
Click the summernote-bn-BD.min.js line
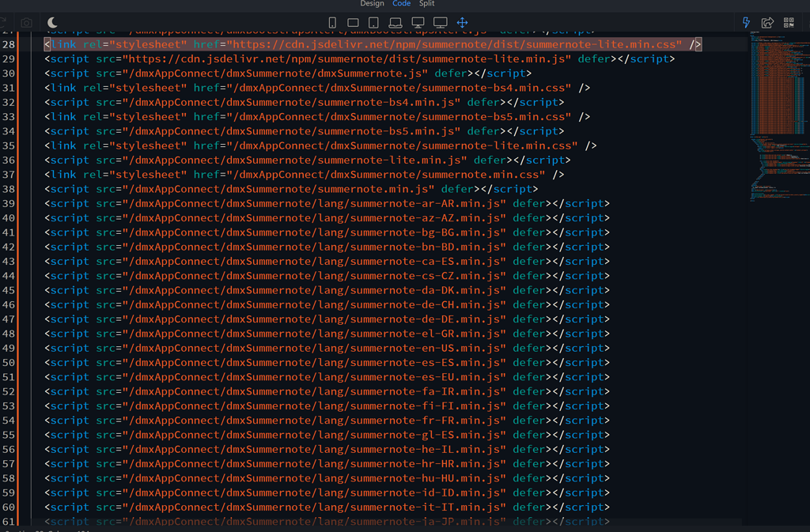point(327,247)
